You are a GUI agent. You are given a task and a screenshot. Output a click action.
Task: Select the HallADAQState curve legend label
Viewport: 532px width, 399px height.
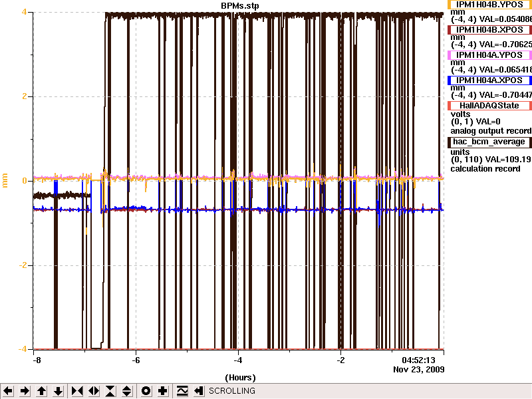click(489, 106)
